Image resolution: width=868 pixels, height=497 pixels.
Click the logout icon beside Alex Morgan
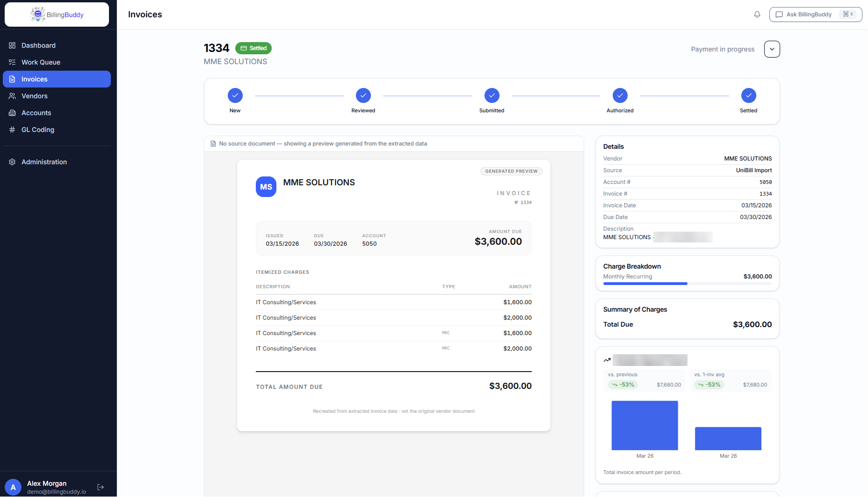pos(101,487)
